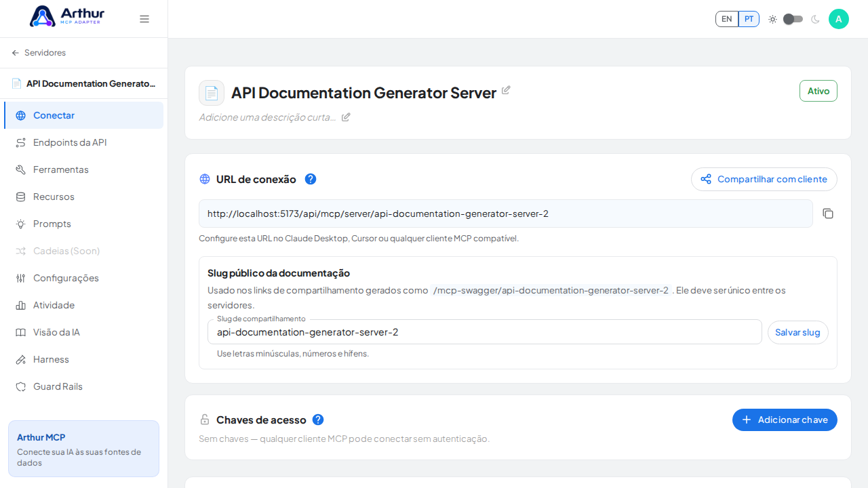Image resolution: width=868 pixels, height=488 pixels.
Task: Click the globe icon beside URL de conexão
Action: (x=205, y=179)
